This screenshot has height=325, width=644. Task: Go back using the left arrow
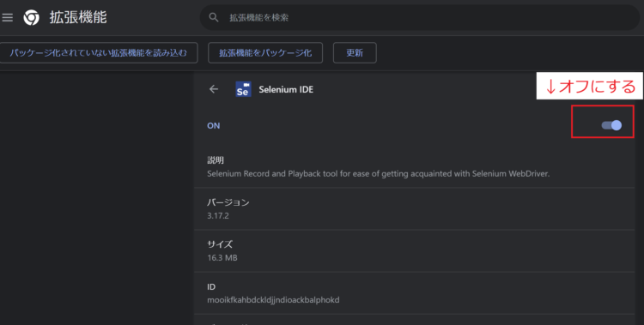214,89
